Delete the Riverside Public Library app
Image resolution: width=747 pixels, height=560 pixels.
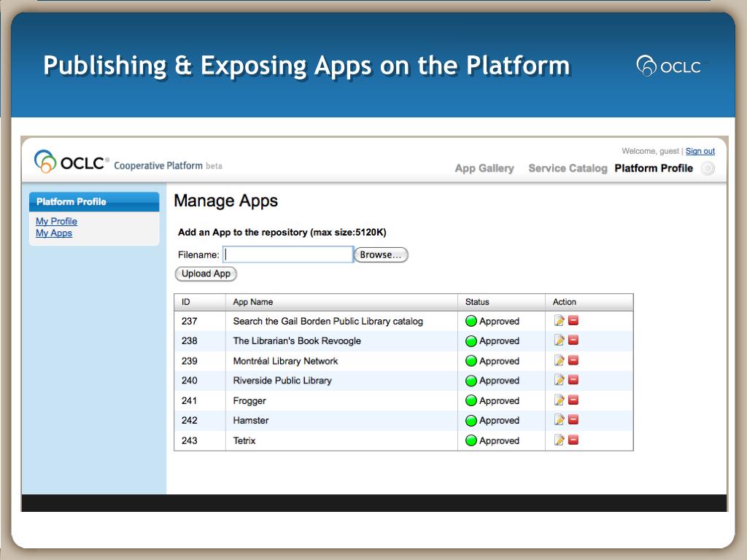pos(573,380)
